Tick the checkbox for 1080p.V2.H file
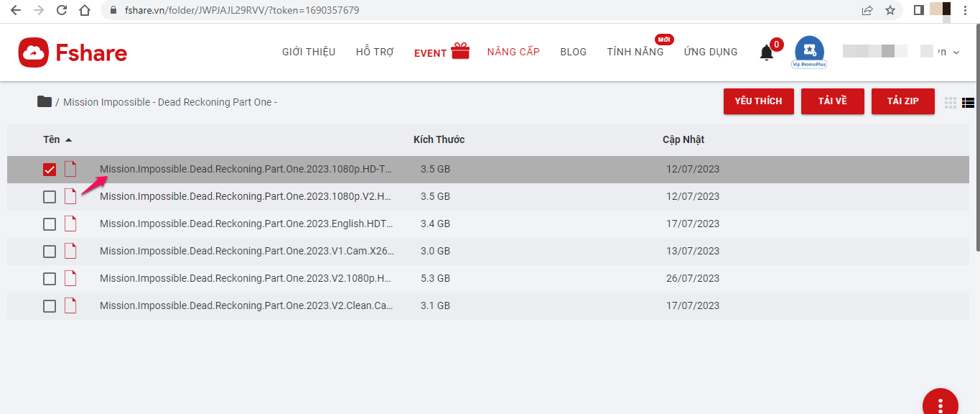 pyautogui.click(x=50, y=197)
